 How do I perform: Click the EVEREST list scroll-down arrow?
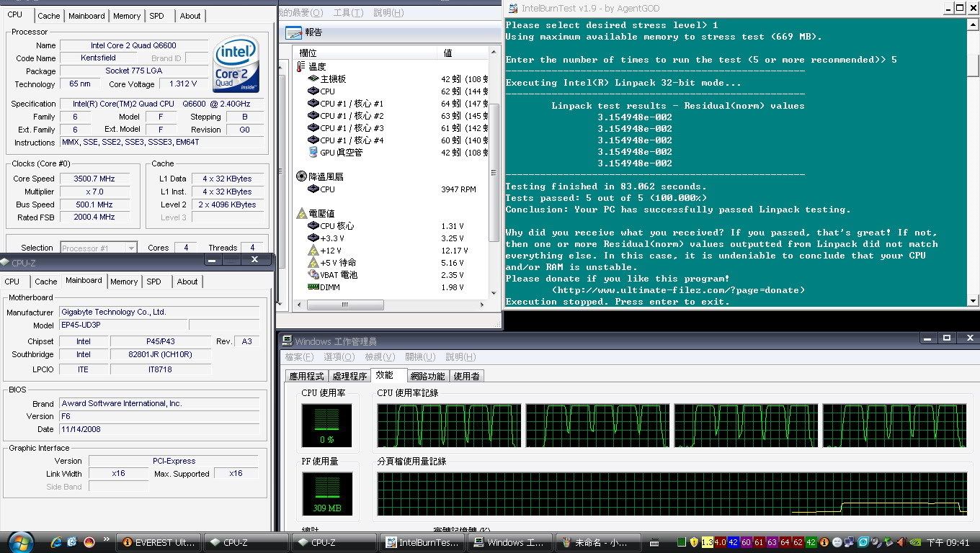click(494, 293)
